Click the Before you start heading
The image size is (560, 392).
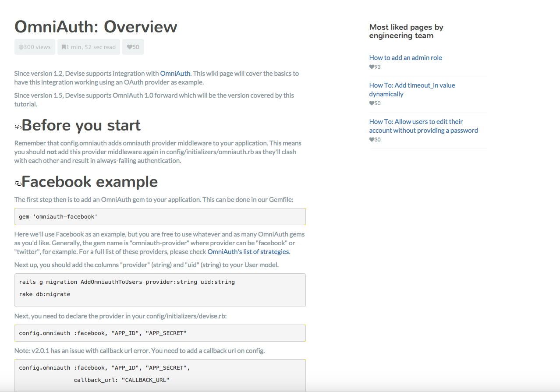(81, 125)
